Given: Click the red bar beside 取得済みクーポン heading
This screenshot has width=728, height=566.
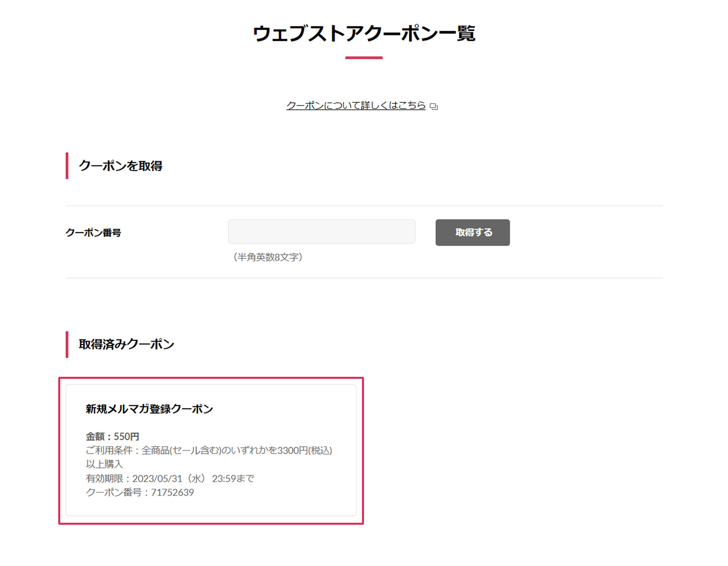Looking at the screenshot, I should click(x=67, y=344).
